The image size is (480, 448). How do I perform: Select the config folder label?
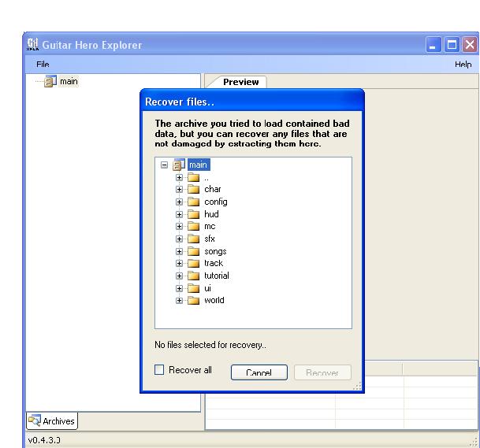pos(216,202)
